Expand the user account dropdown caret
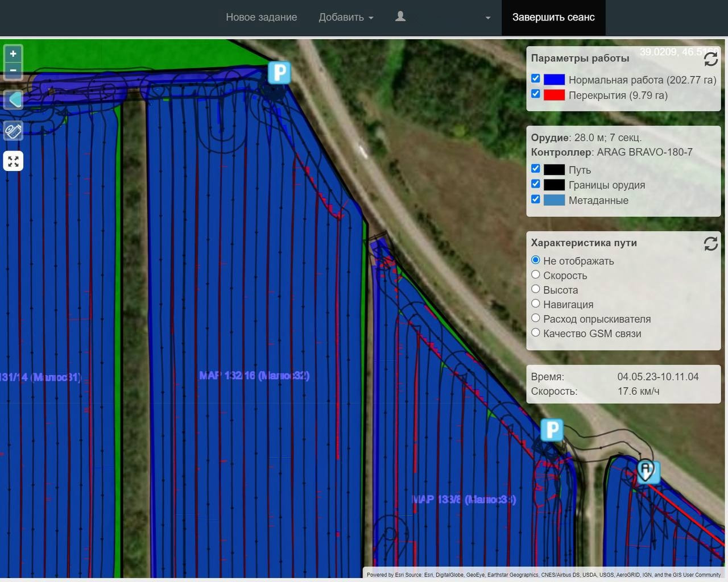This screenshot has height=582, width=728. [487, 18]
